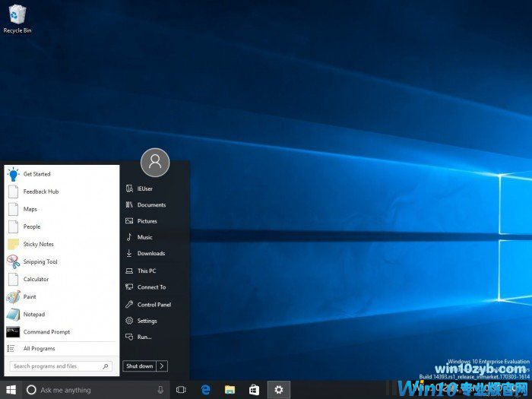This screenshot has width=532, height=399.
Task: Click the Cortana microphone icon
Action: click(160, 390)
